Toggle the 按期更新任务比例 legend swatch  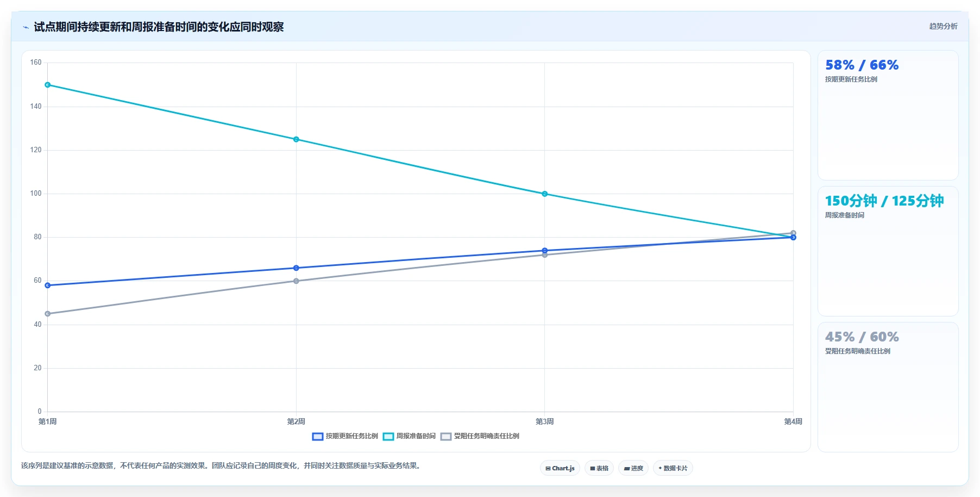[x=318, y=437]
